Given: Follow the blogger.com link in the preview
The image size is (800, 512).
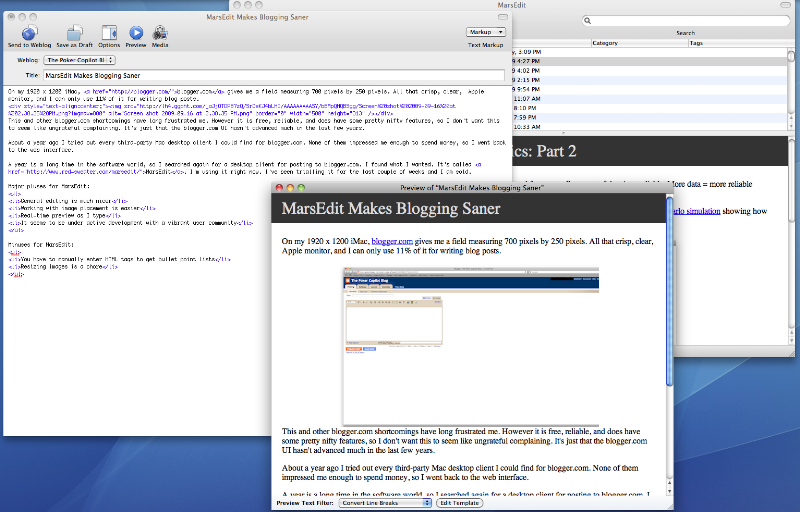Looking at the screenshot, I should (392, 241).
